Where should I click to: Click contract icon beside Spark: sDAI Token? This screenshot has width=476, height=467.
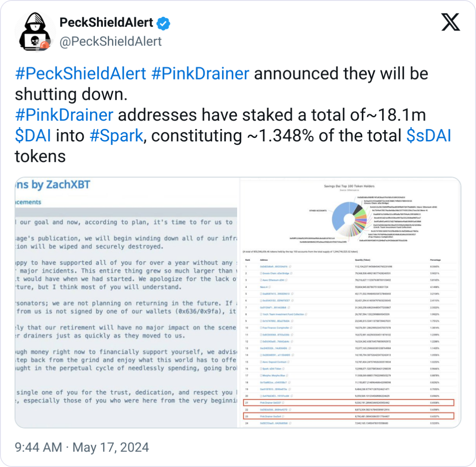pyautogui.click(x=261, y=369)
